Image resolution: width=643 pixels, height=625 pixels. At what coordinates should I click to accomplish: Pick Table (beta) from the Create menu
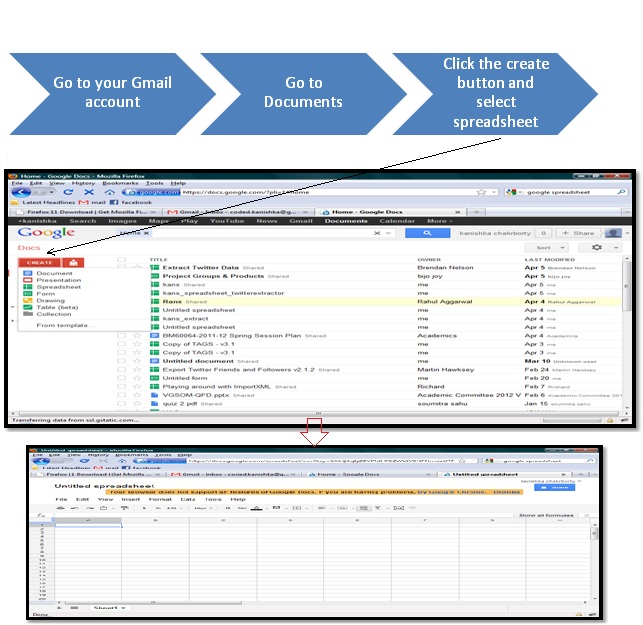[57, 307]
